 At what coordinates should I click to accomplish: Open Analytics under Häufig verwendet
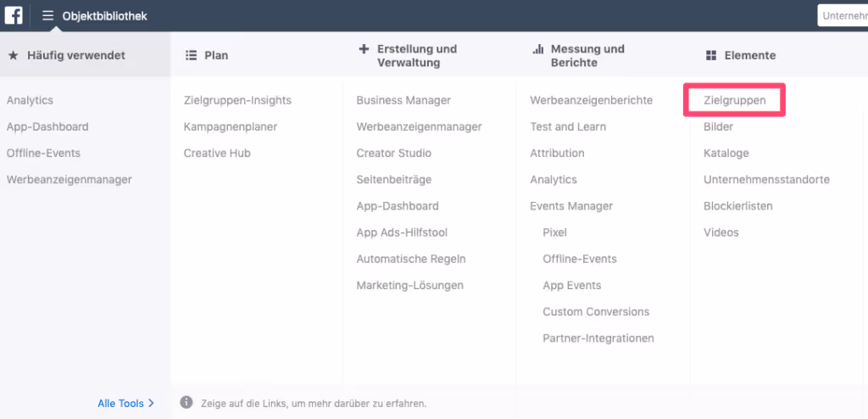30,100
